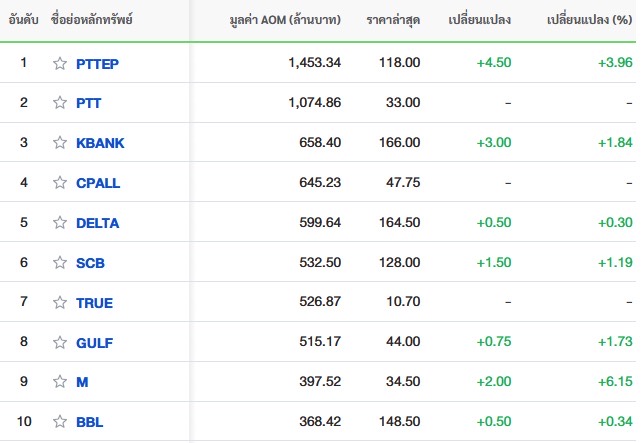Star PTTEP as a favorite stock
Viewport: 643px width, 443px height.
(x=60, y=63)
